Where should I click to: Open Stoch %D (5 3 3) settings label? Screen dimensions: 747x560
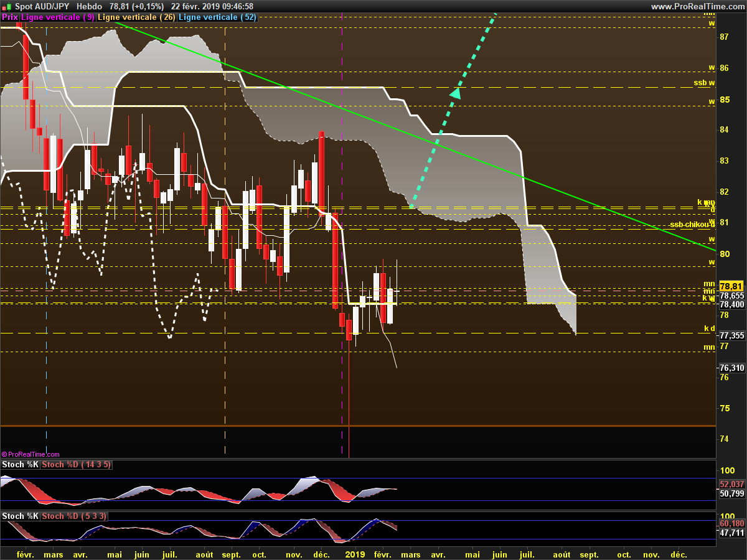pos(74,516)
